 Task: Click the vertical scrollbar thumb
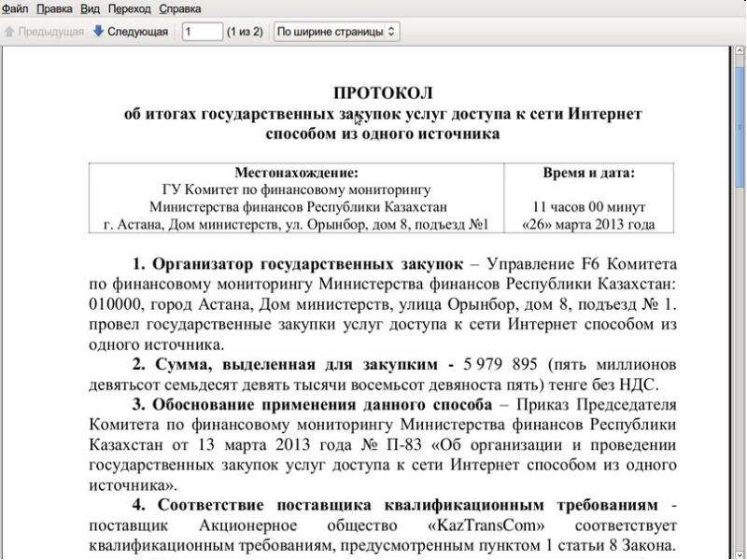click(x=740, y=127)
